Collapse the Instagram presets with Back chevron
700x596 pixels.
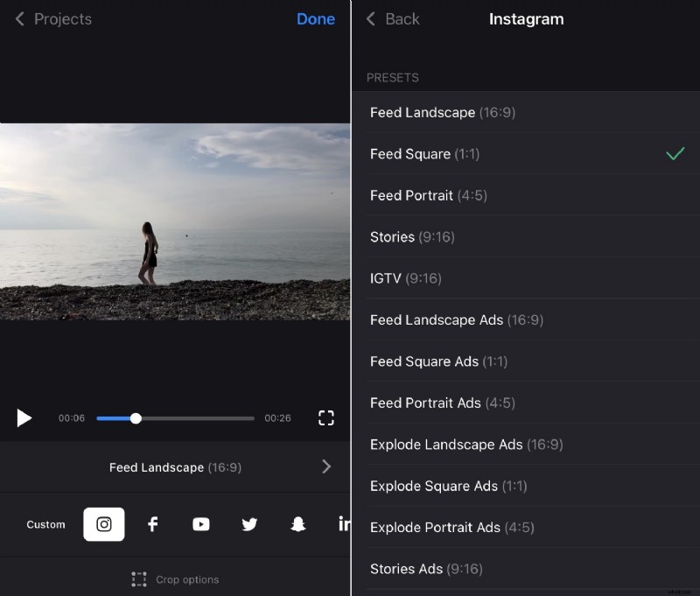coord(369,18)
